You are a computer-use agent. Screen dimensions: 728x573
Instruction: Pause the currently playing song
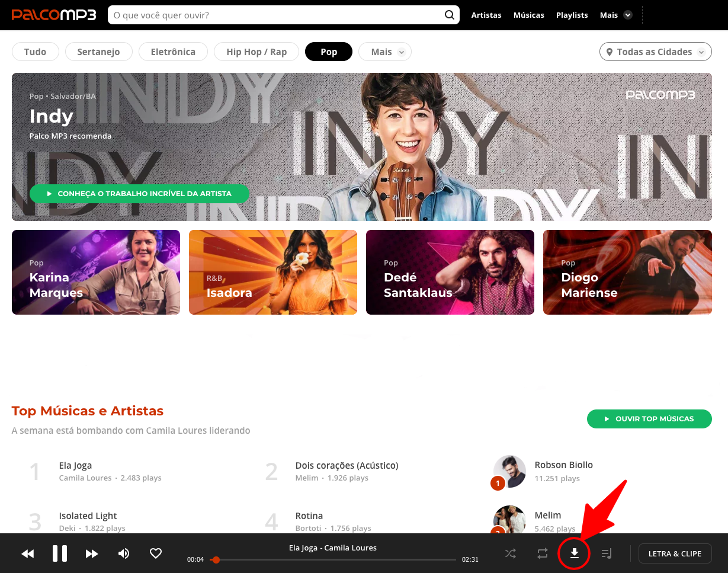pos(59,553)
